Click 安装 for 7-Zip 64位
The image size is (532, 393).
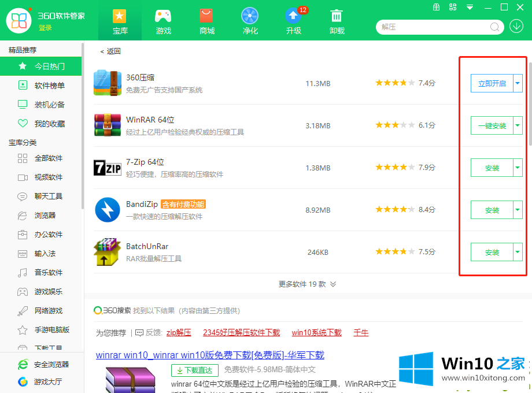[x=492, y=168]
